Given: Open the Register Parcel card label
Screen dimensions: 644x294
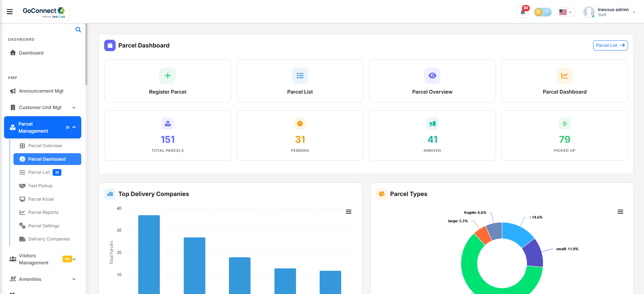Looking at the screenshot, I should pos(168,92).
